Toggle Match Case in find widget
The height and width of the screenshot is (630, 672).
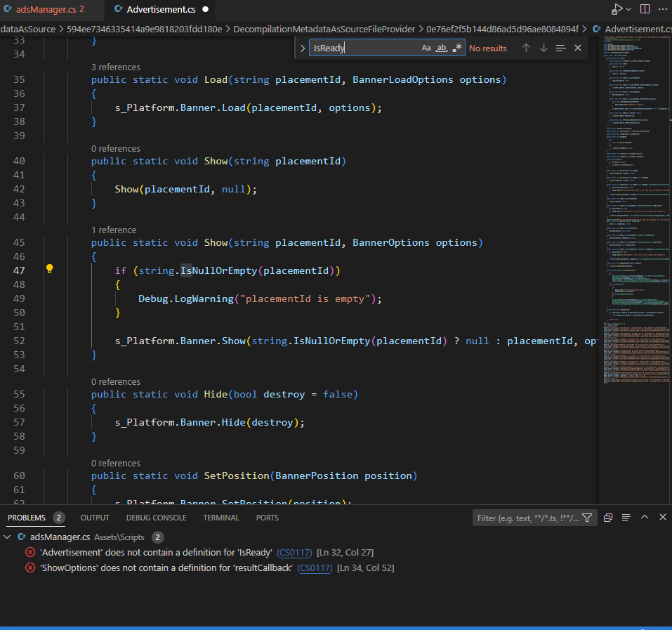point(426,48)
